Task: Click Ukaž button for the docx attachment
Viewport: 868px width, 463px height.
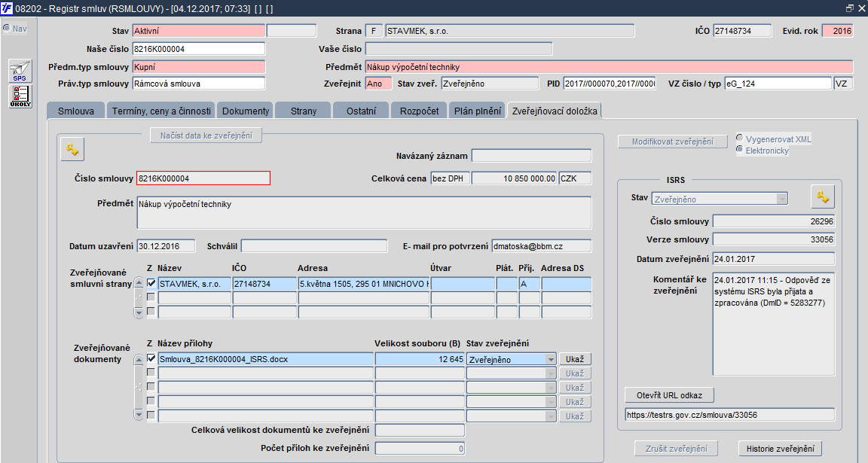Action: (x=575, y=360)
